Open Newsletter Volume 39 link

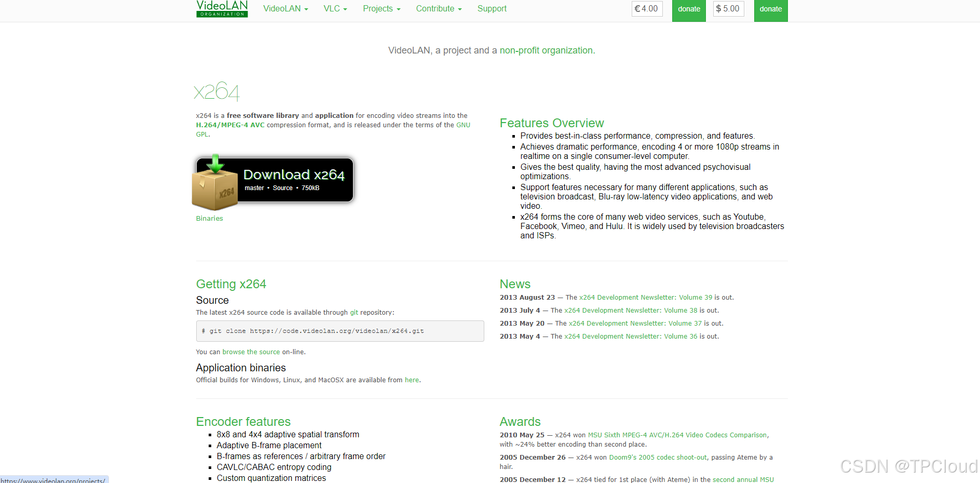(x=646, y=298)
